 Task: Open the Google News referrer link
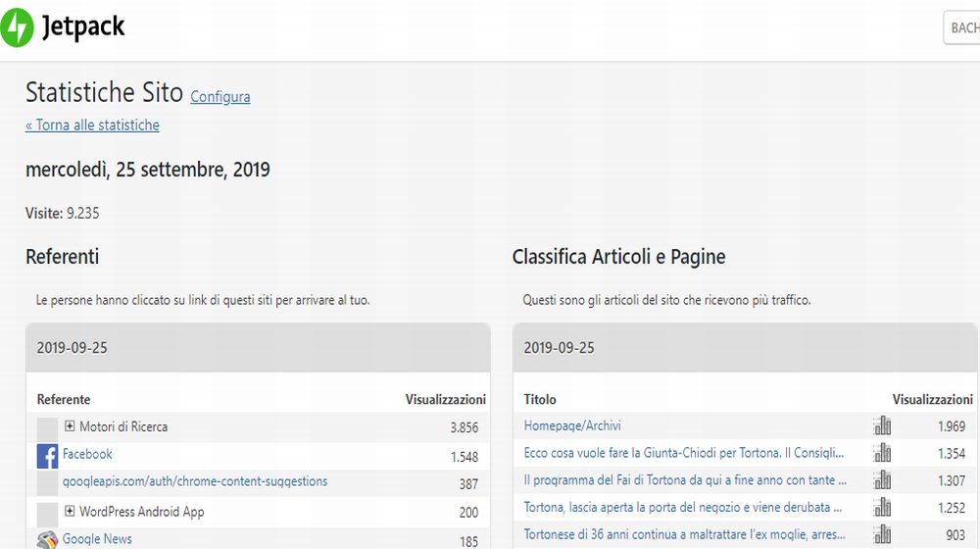click(97, 539)
